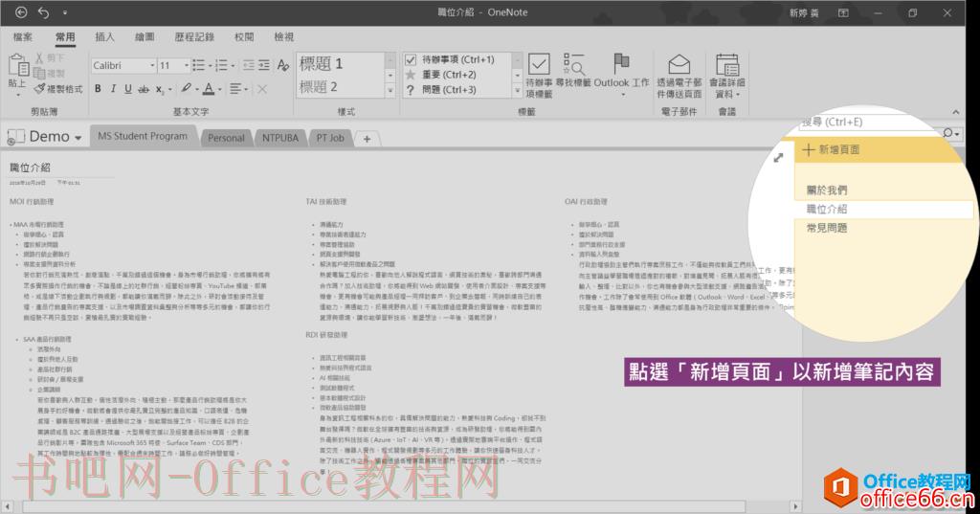The height and width of the screenshot is (514, 980).
Task: Open bullet style dropdown arrow
Action: [210, 66]
